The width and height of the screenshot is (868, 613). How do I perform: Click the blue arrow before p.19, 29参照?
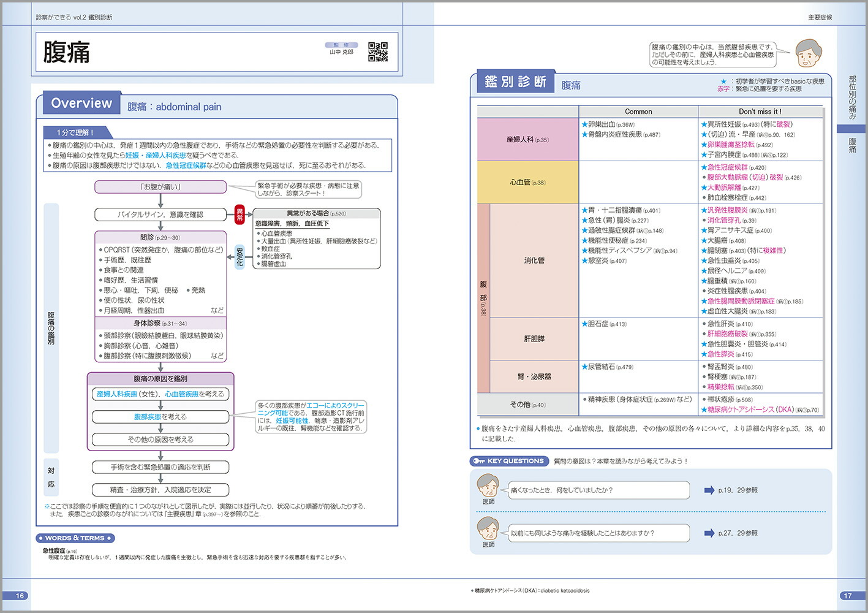(709, 490)
